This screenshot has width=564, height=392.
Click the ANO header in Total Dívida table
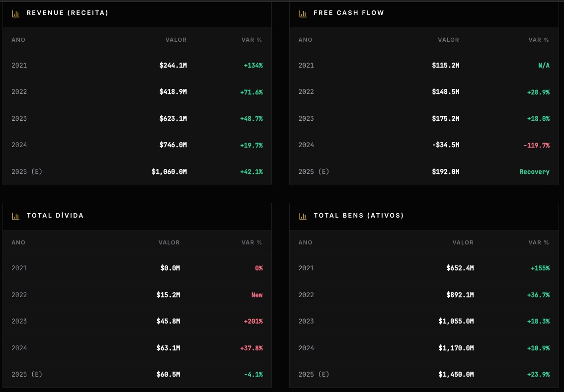[x=18, y=242]
